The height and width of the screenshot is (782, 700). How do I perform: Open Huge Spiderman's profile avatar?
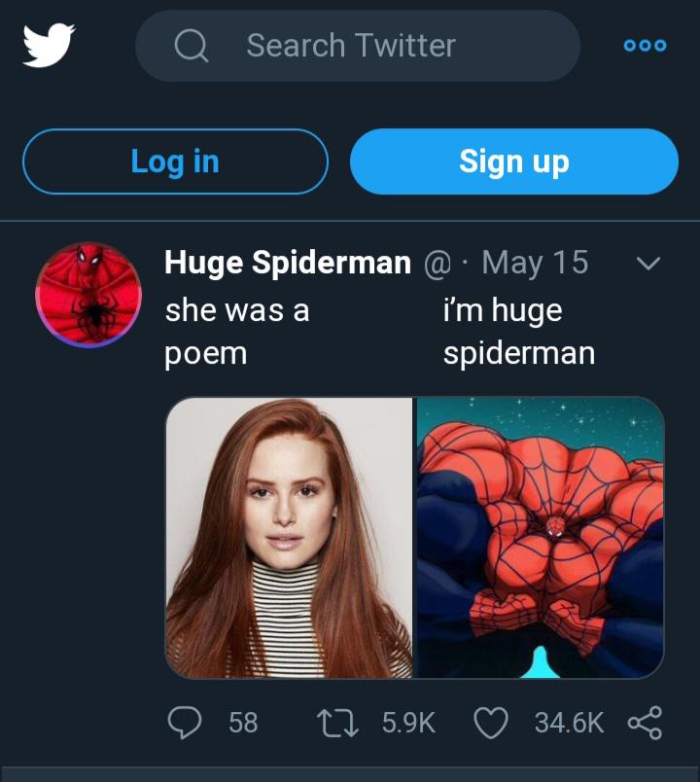pyautogui.click(x=88, y=295)
